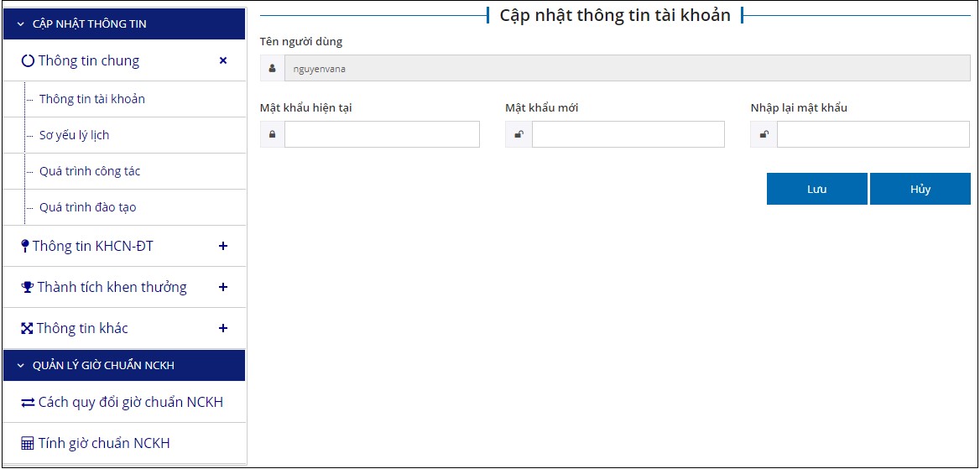
Task: Click the Cập nhật thông tin tài khoản heading
Action: pos(615,15)
